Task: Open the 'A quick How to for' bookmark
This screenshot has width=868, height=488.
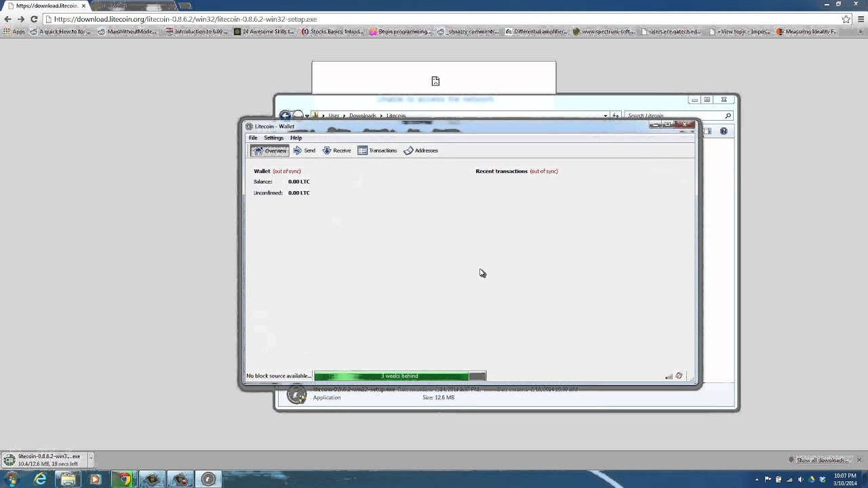Action: coord(60,31)
